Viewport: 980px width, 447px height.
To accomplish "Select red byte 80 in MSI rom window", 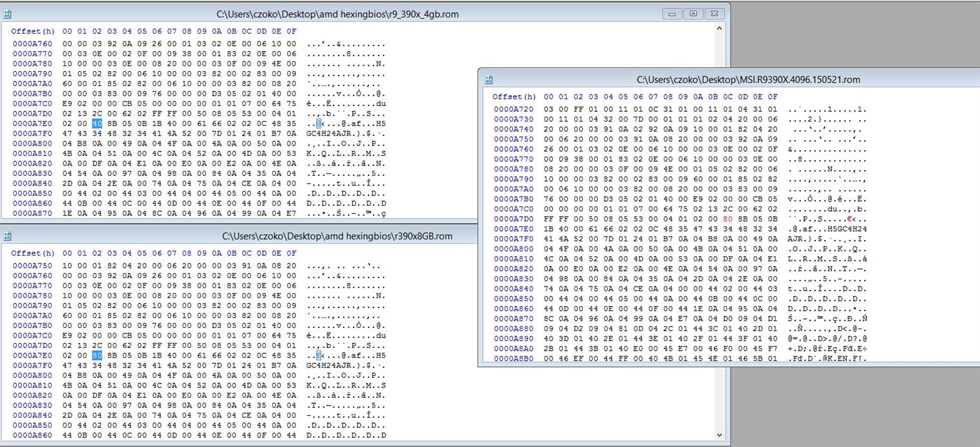I will [x=729, y=219].
